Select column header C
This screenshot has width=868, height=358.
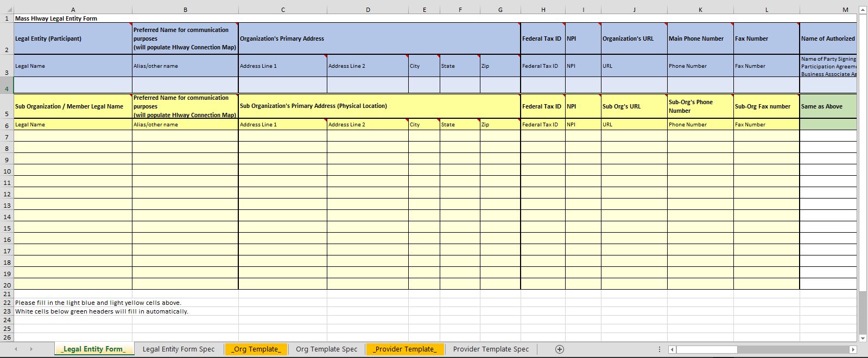coord(282,10)
